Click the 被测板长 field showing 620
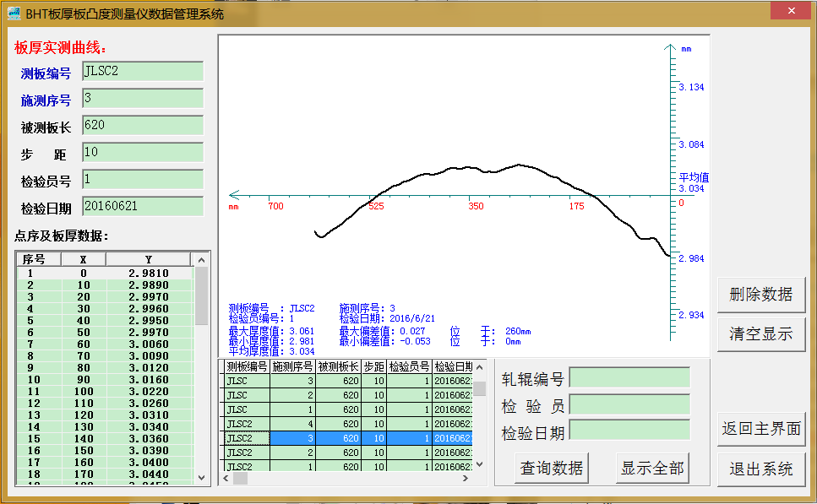The width and height of the screenshot is (817, 504). pyautogui.click(x=143, y=126)
